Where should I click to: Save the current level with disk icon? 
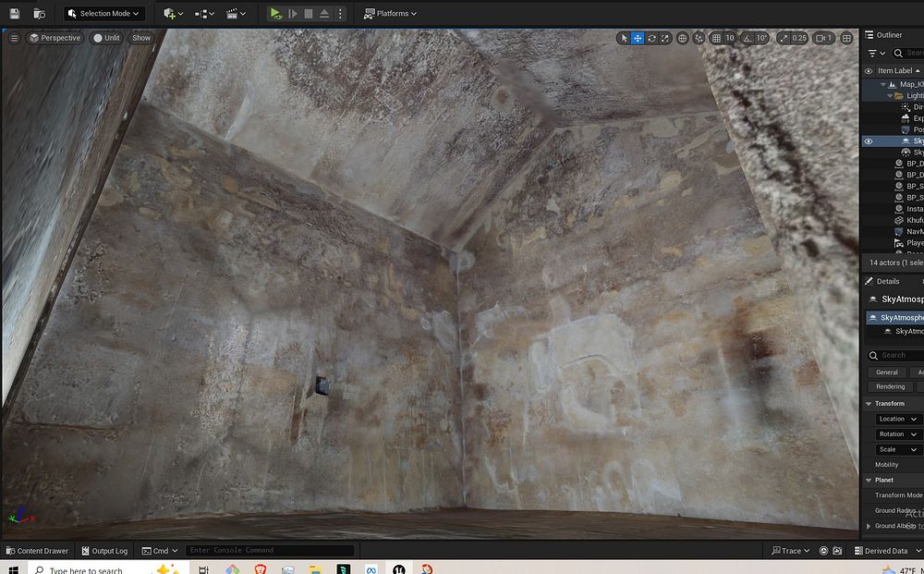(x=15, y=14)
